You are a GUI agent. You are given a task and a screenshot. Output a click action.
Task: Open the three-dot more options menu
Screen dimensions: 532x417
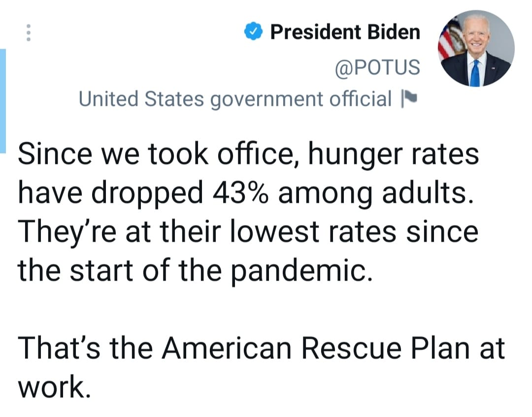click(29, 32)
